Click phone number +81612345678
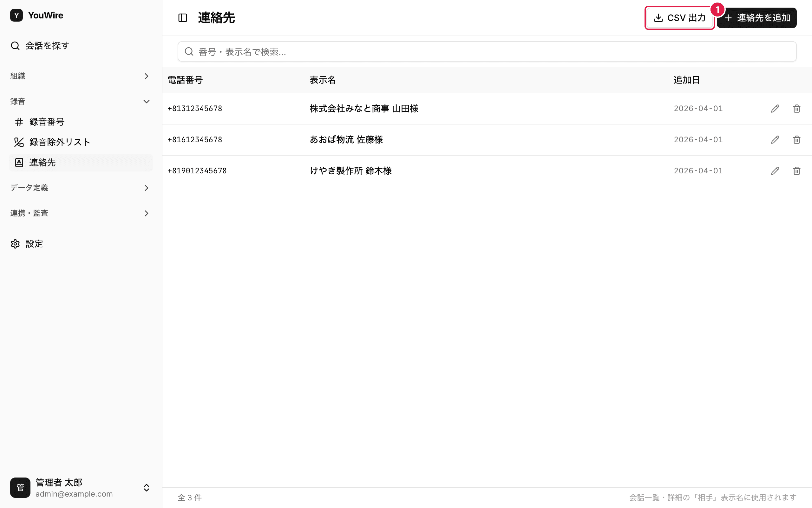The height and width of the screenshot is (508, 812). [195, 140]
